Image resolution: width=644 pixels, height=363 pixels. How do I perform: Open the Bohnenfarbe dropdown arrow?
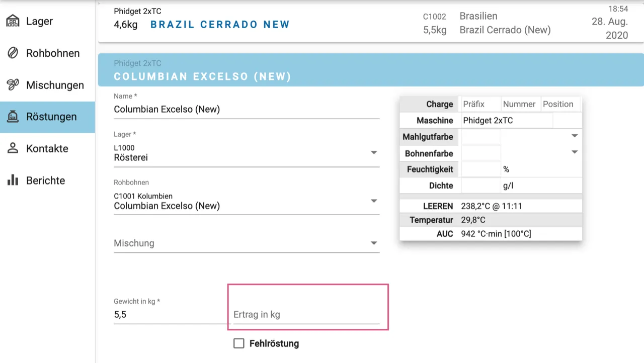tap(574, 152)
